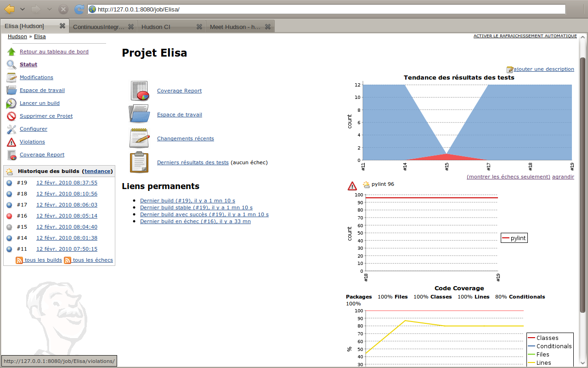Enable automatic refresh via Activer le rafraîchissement automatique
This screenshot has width=588, height=368.
tap(525, 36)
